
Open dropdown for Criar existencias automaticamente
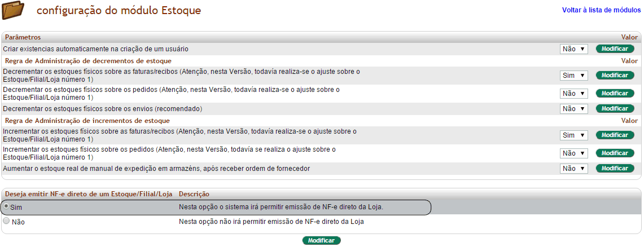point(574,49)
